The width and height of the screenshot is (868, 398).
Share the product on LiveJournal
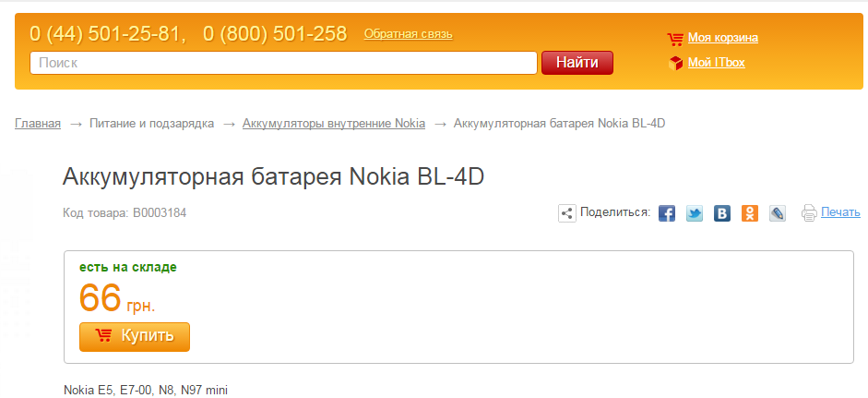[778, 213]
